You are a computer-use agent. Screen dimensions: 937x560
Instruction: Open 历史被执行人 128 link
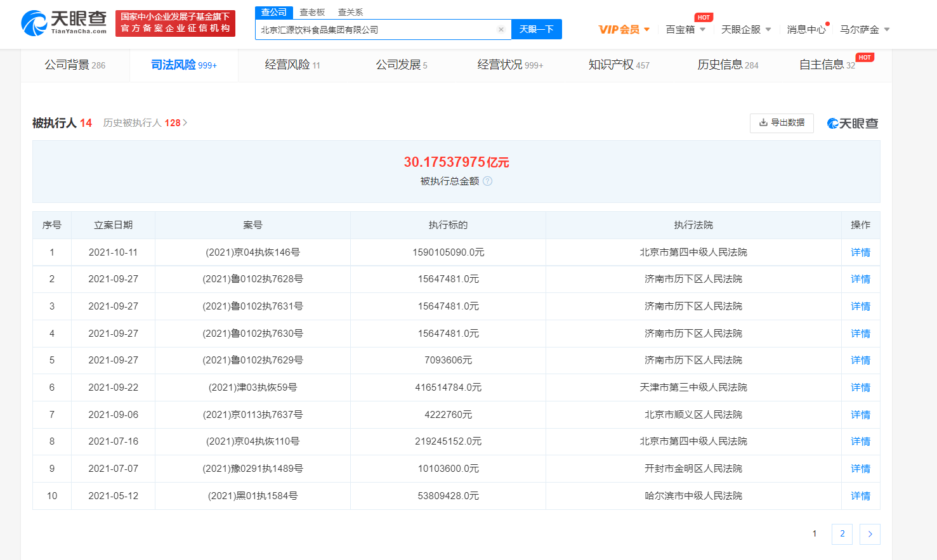click(x=145, y=123)
